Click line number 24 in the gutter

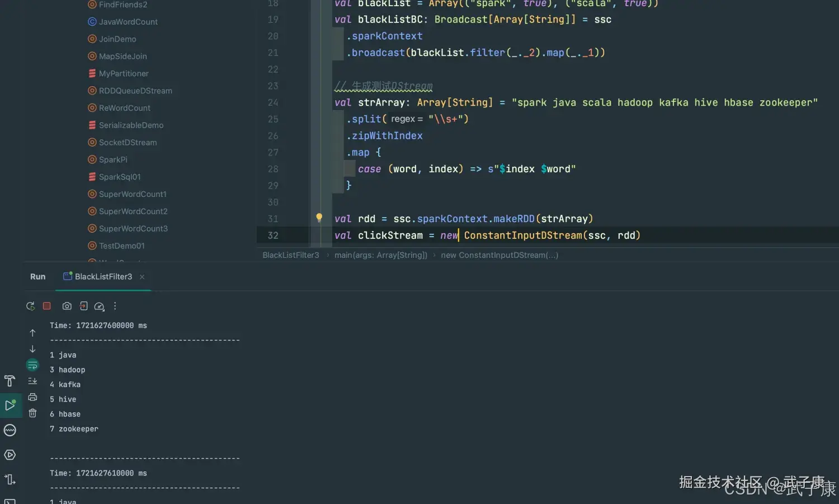pyautogui.click(x=273, y=103)
